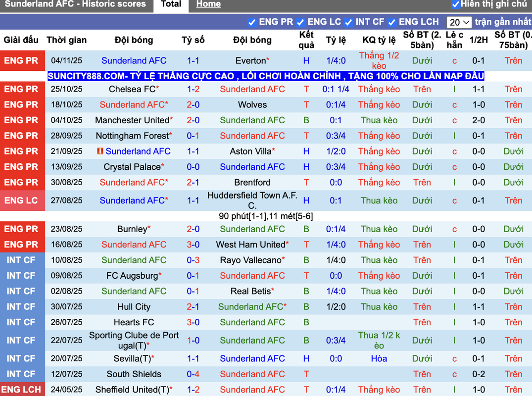Click INT CF league label on 10/08/25 row
This screenshot has width=532, height=396.
point(21,260)
